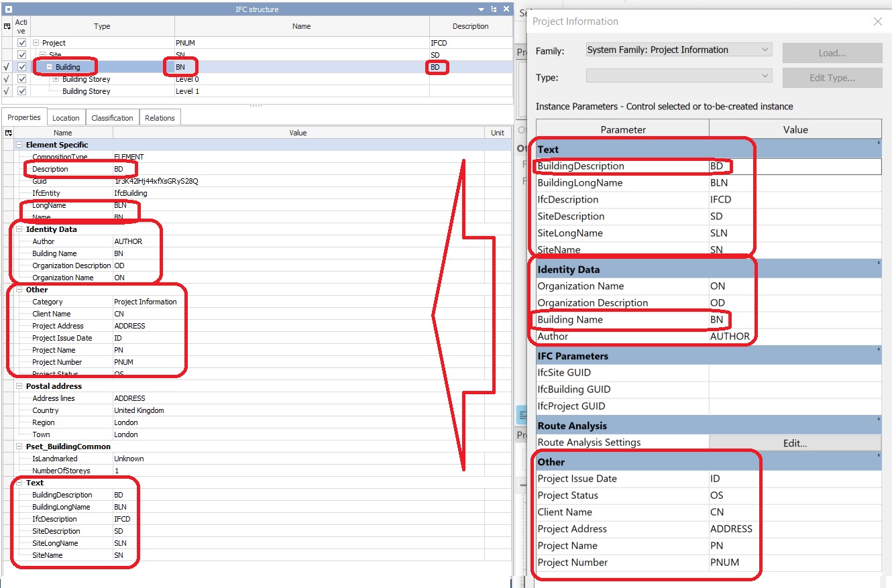This screenshot has width=892, height=588.
Task: Click Edit for Route Analysis Settings
Action: tap(796, 443)
